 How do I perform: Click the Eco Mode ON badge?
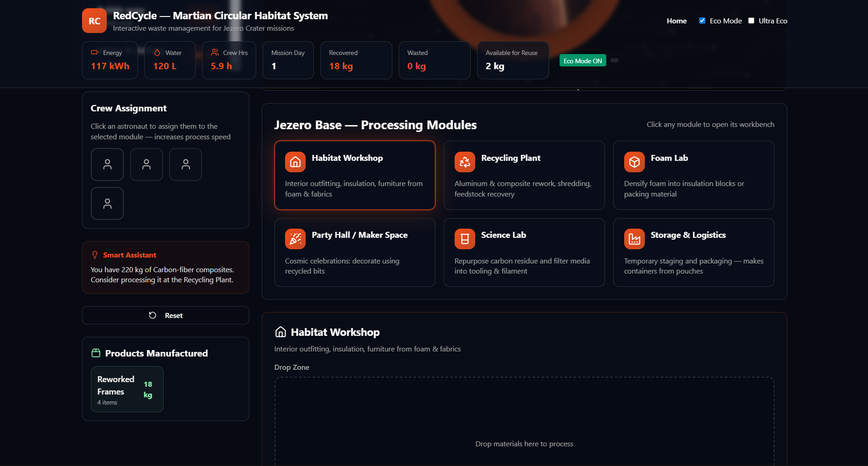click(x=583, y=60)
